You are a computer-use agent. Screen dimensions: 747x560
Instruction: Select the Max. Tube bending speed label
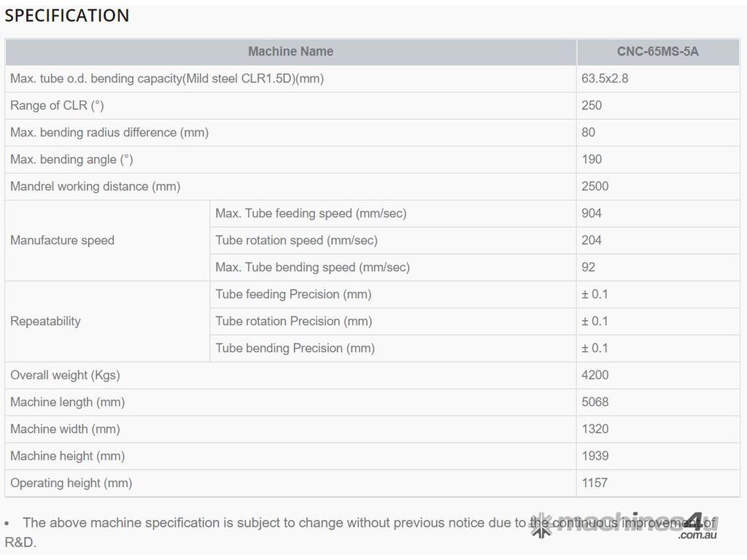point(312,267)
